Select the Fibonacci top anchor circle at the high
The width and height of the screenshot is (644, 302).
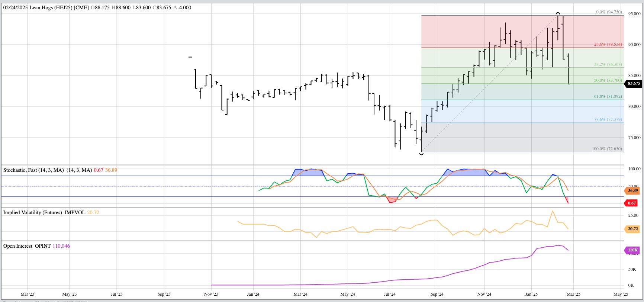click(558, 14)
